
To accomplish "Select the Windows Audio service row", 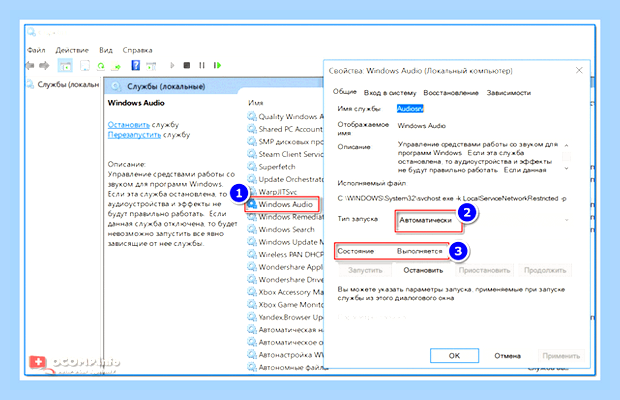I will 282,204.
